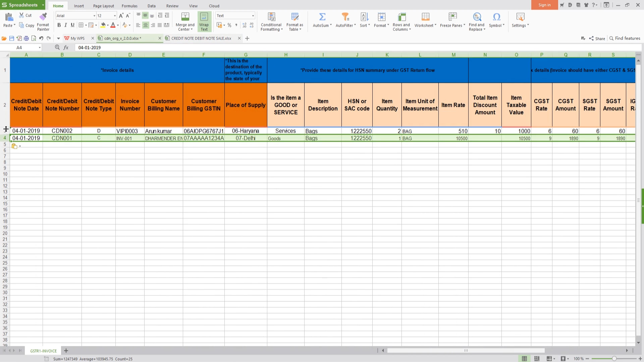644x362 pixels.
Task: Click the GSTR1-INVOICE sheet tab
Action: coord(43,351)
